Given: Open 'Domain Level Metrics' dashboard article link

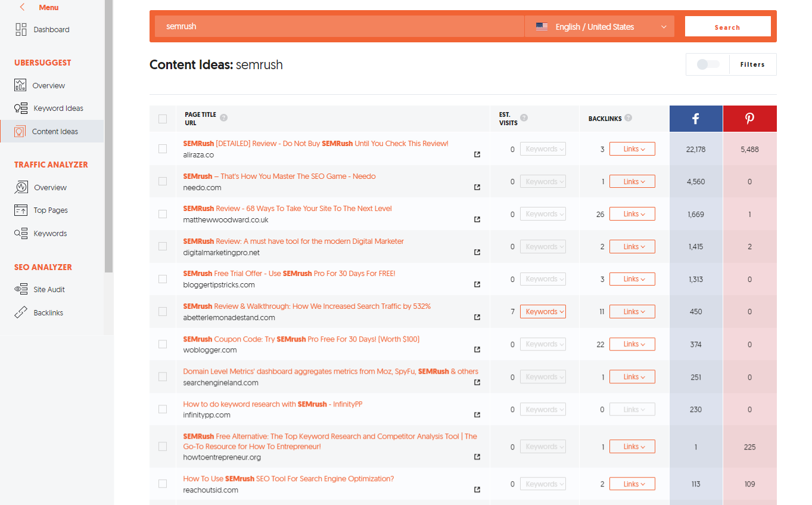Looking at the screenshot, I should [331, 371].
